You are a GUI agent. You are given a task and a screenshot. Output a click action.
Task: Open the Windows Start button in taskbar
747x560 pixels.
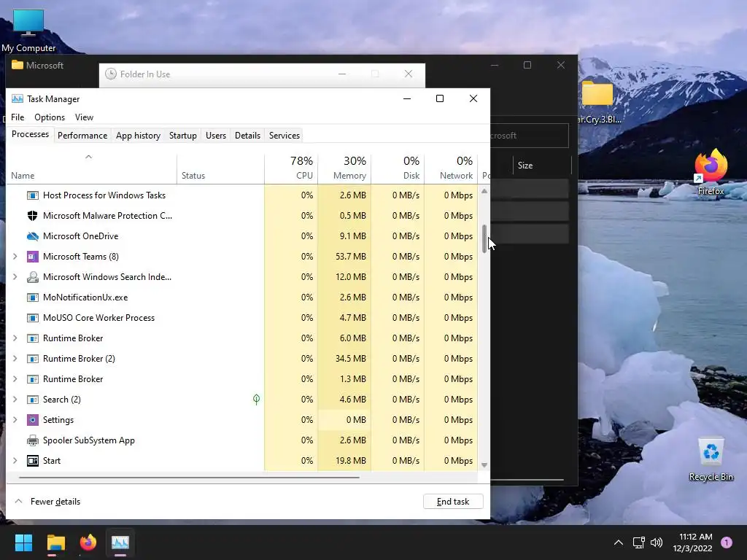23,542
